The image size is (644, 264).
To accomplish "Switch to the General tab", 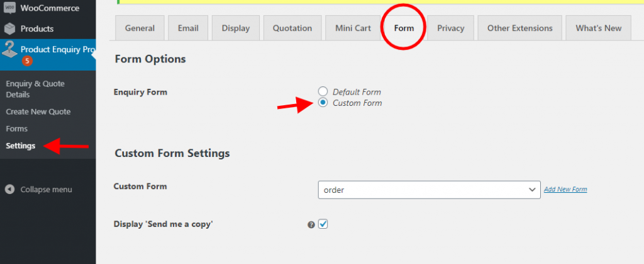I will [x=140, y=28].
